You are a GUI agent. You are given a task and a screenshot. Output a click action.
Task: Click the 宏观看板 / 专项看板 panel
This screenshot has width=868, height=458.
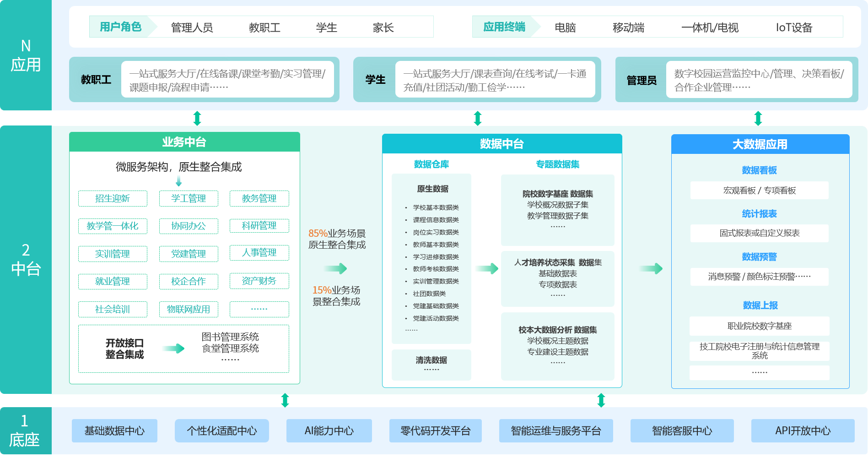click(x=759, y=190)
